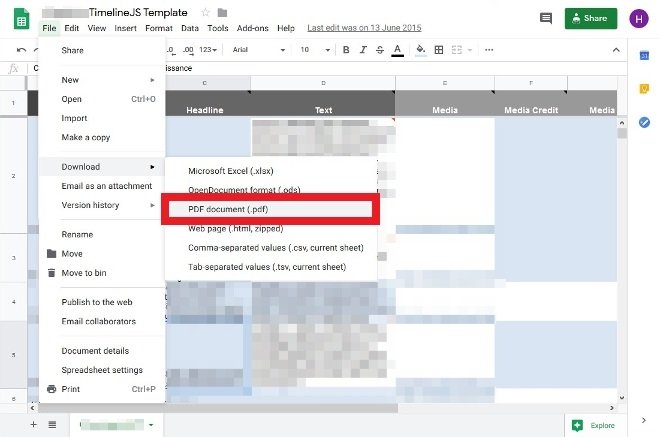Expand the New submenu
The height and width of the screenshot is (437, 660).
pyautogui.click(x=101, y=80)
